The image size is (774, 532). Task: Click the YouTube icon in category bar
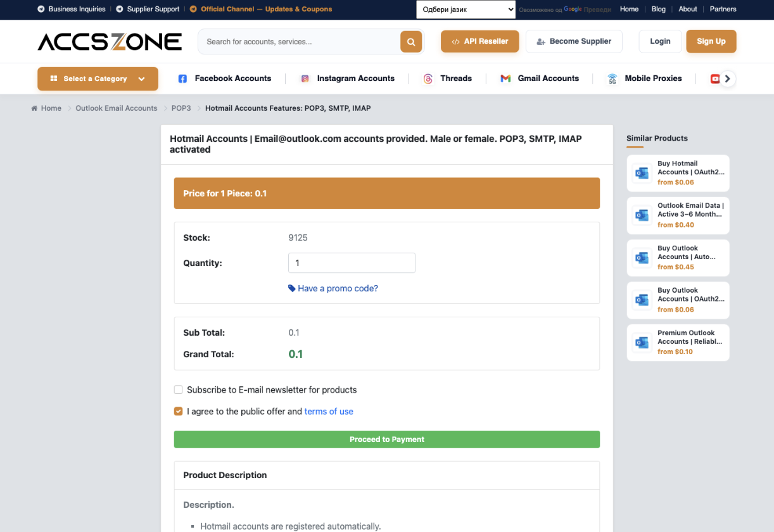coord(715,79)
